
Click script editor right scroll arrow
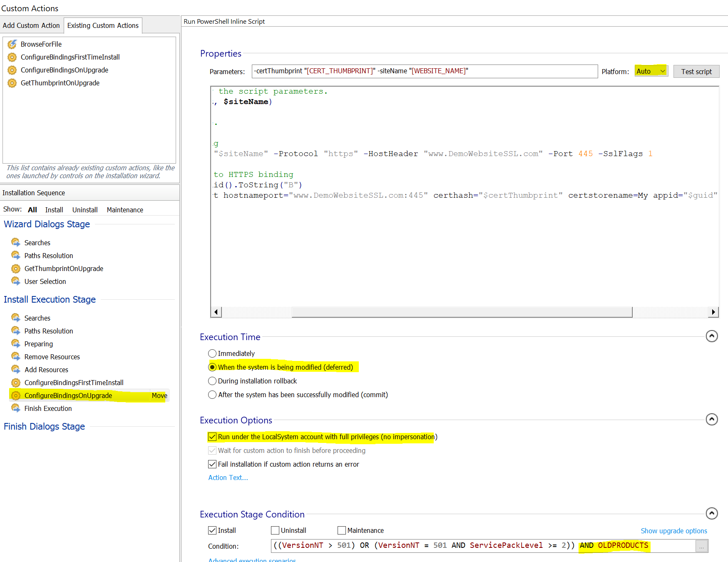click(x=713, y=312)
